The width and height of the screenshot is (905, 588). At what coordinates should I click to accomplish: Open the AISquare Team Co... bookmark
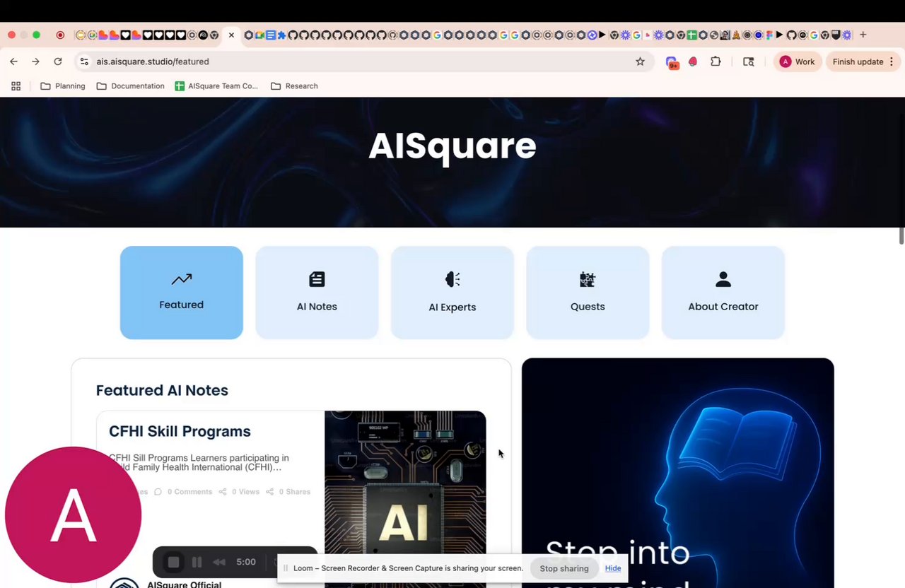pyautogui.click(x=216, y=86)
